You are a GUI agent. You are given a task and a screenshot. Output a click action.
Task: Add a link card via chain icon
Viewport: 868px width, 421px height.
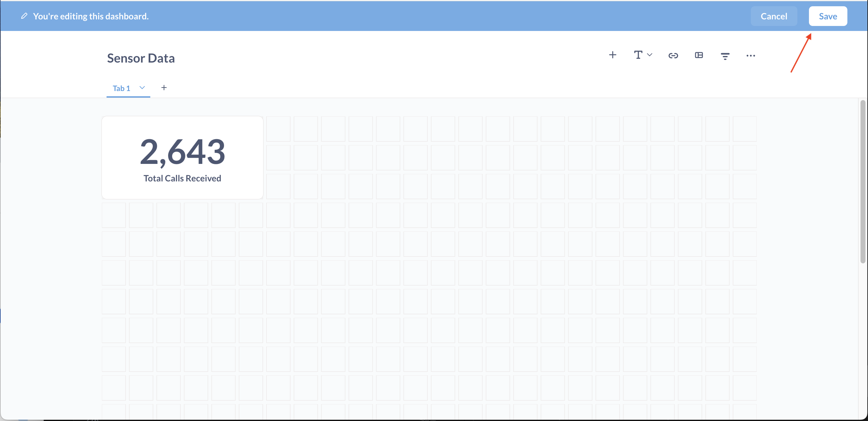point(673,56)
